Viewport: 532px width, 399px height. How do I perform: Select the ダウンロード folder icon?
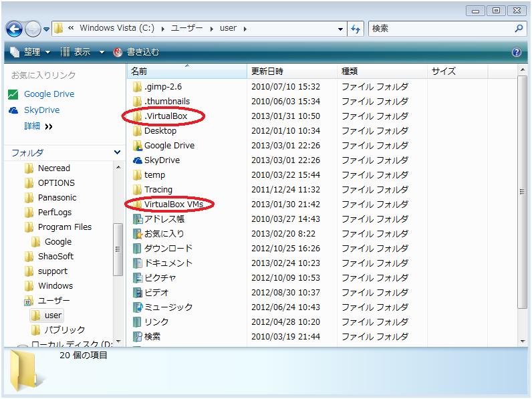pyautogui.click(x=137, y=249)
